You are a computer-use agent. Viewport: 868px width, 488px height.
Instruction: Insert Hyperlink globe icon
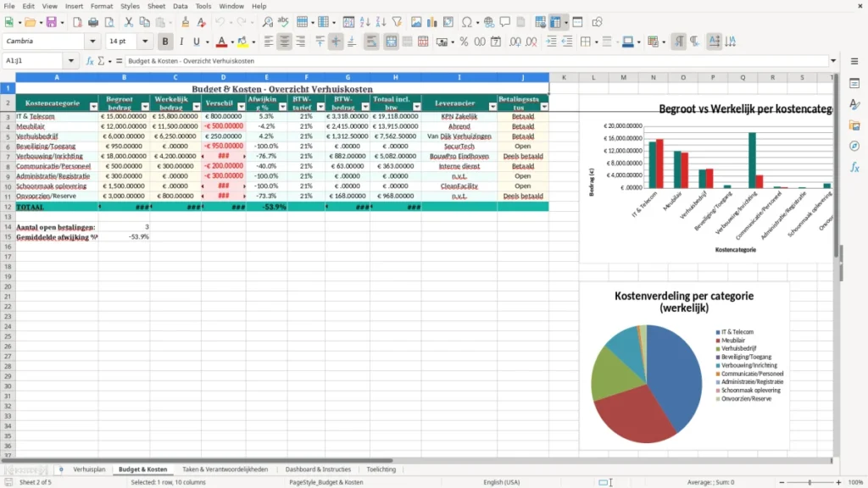tap(489, 22)
